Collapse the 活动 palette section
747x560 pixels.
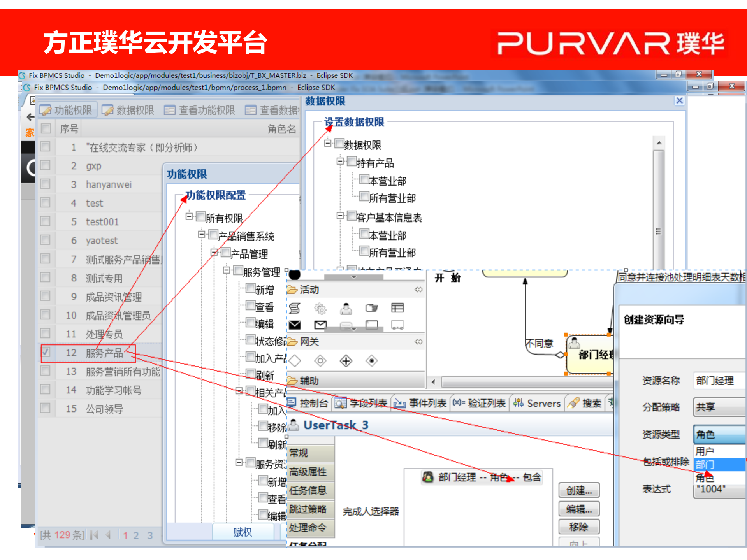pos(418,290)
